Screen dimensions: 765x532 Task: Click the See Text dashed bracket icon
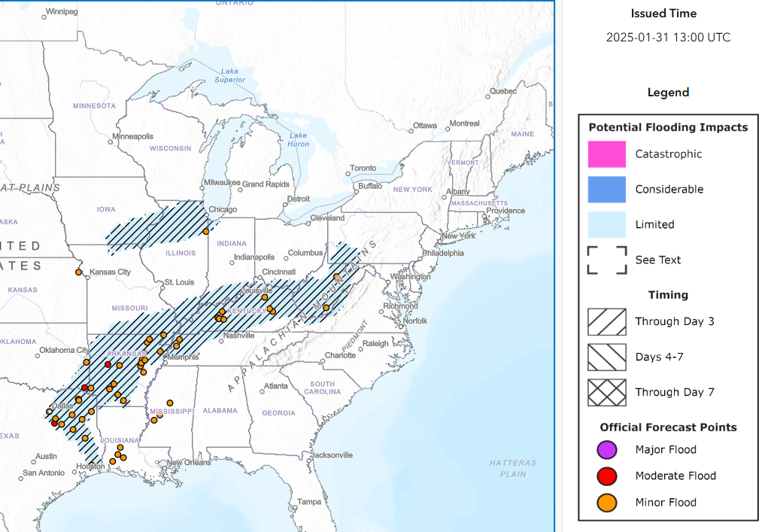606,260
